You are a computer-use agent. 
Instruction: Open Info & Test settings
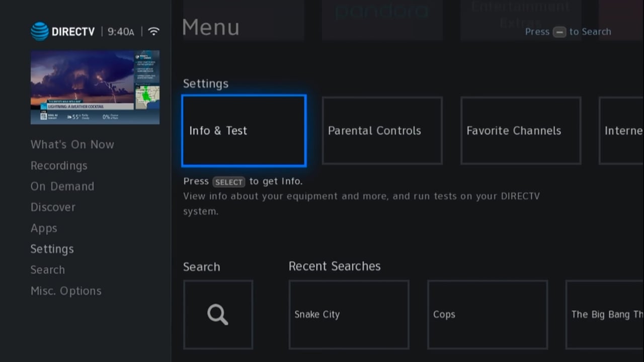click(243, 131)
